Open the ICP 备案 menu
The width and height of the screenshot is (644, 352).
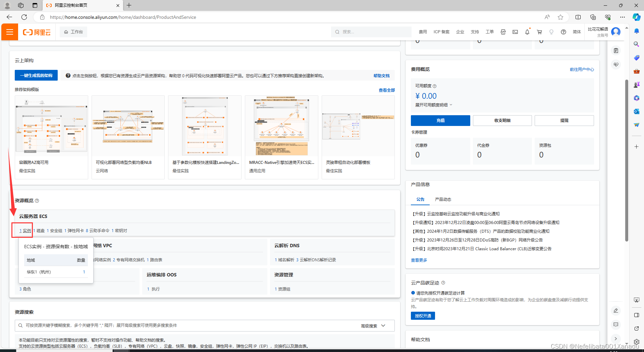point(441,32)
